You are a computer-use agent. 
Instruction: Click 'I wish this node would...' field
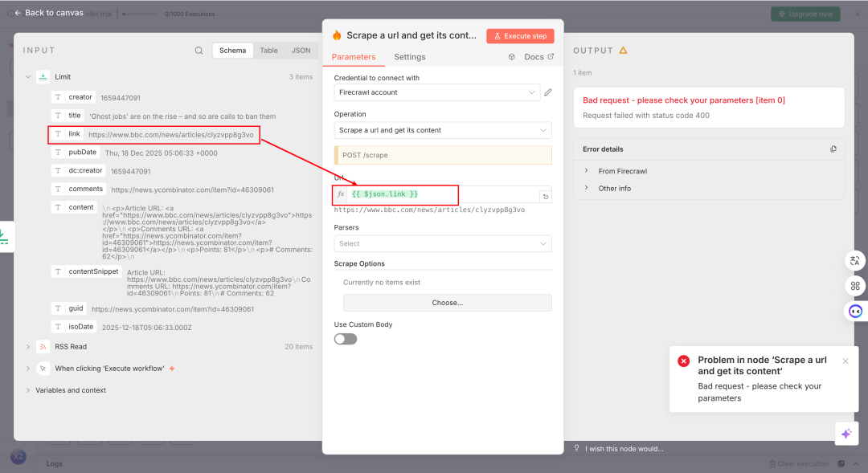[624, 449]
